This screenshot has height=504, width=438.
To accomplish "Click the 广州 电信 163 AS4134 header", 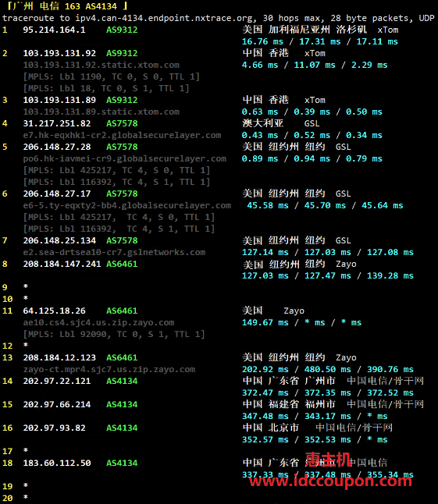I will point(66,6).
